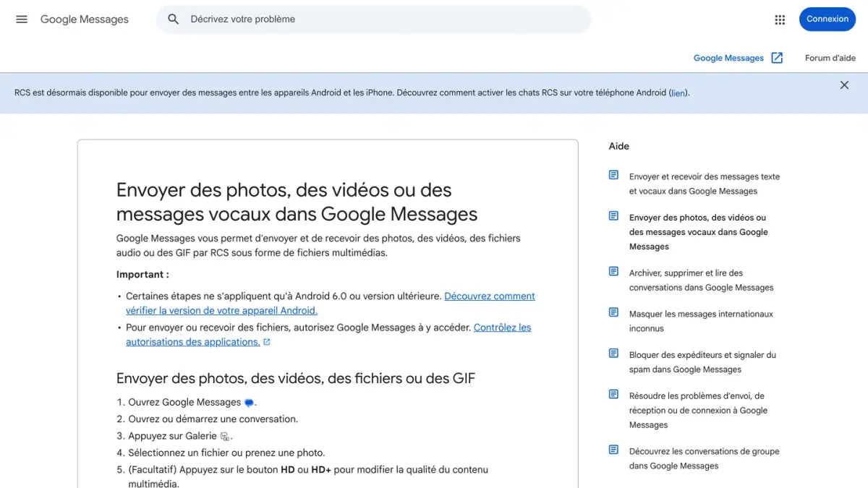Open the Google Messages top-right link
This screenshot has width=868, height=488.
[728, 58]
